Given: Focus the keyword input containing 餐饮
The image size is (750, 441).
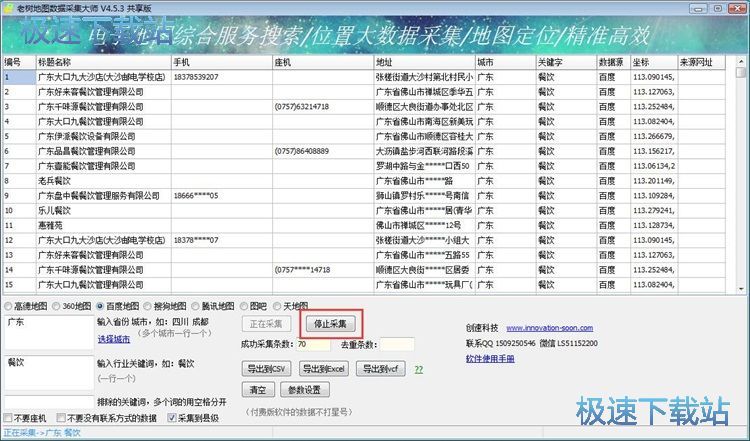Looking at the screenshot, I should 49,372.
